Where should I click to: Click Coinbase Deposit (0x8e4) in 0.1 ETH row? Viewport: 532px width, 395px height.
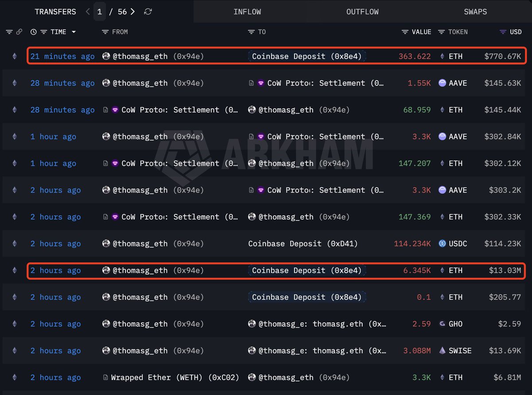tap(307, 297)
